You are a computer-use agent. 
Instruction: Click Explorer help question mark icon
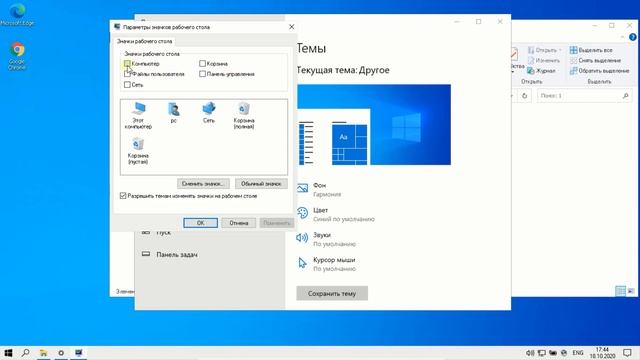[633, 37]
